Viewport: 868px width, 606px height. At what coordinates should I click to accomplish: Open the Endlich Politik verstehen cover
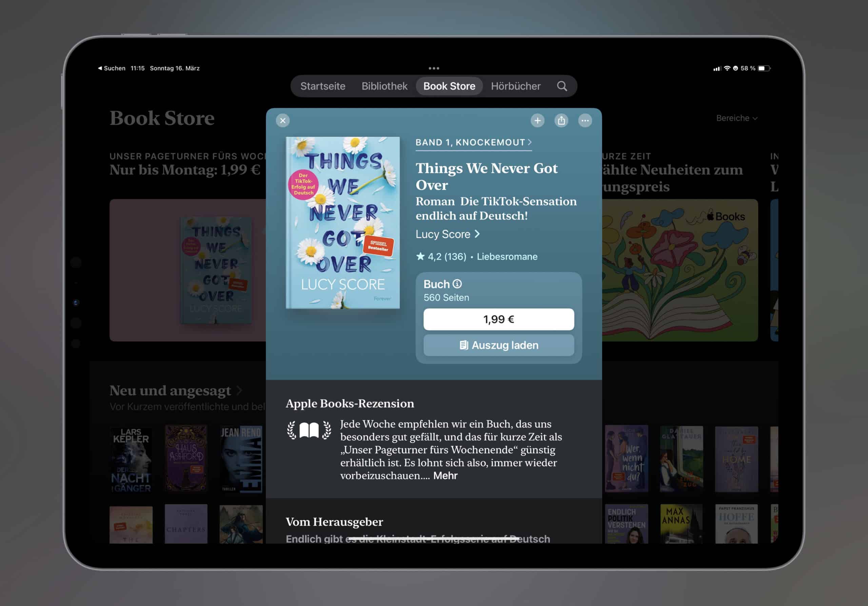point(627,524)
